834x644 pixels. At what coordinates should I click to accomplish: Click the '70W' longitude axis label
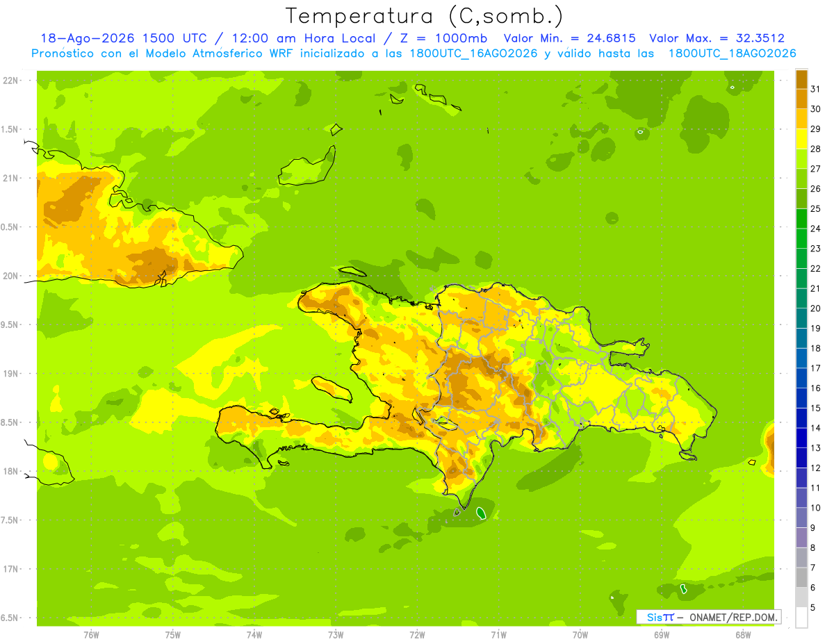tap(580, 634)
